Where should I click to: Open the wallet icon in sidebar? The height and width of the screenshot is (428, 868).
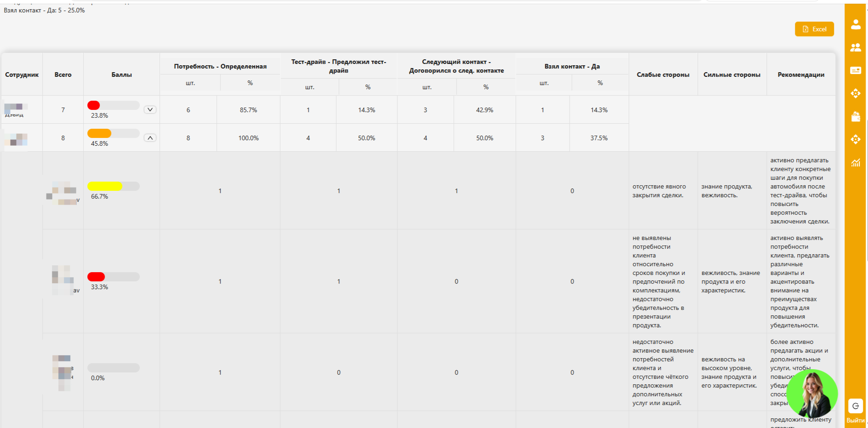(x=855, y=117)
